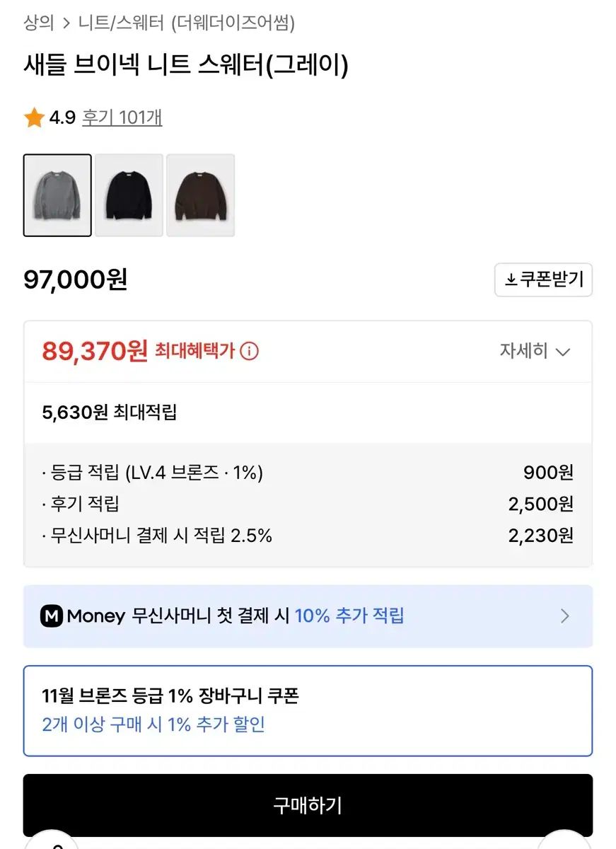Open the 더웨더이즈어썸 brand link

tap(233, 23)
